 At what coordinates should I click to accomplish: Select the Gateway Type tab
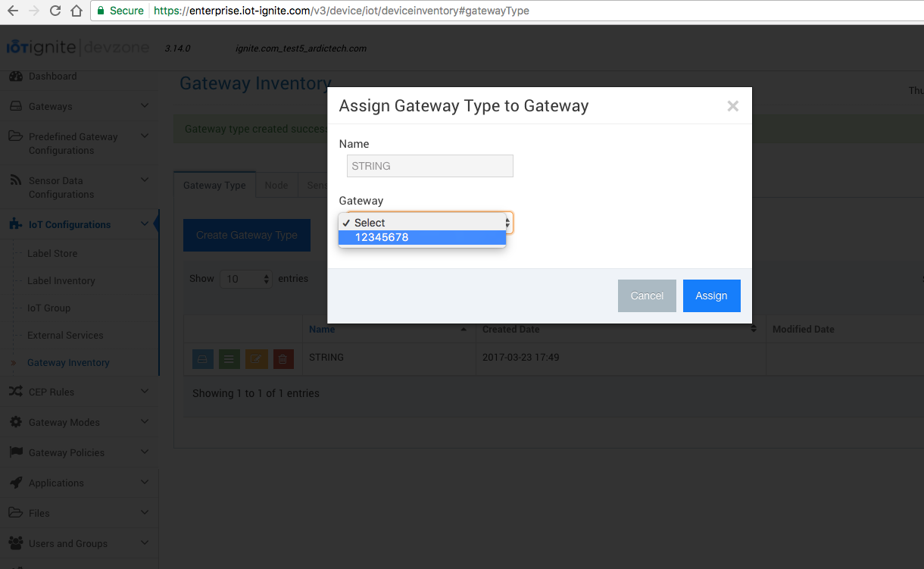click(x=214, y=184)
